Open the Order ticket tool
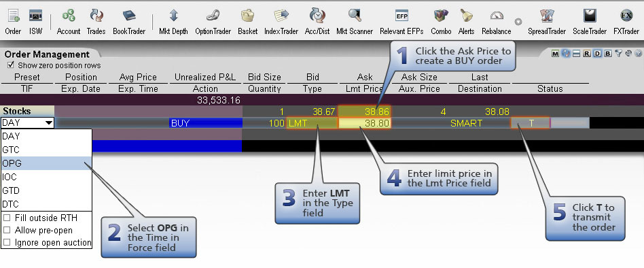Viewport: 644px width, 268px height. [x=13, y=21]
